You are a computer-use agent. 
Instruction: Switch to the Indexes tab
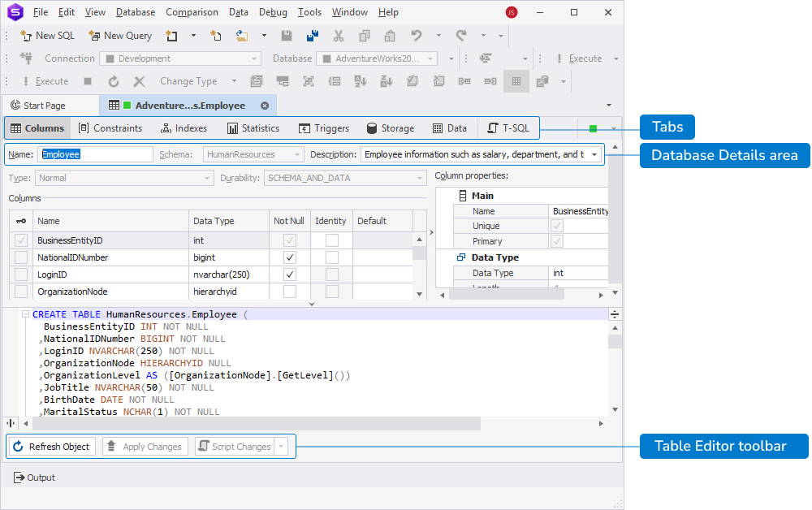click(184, 128)
